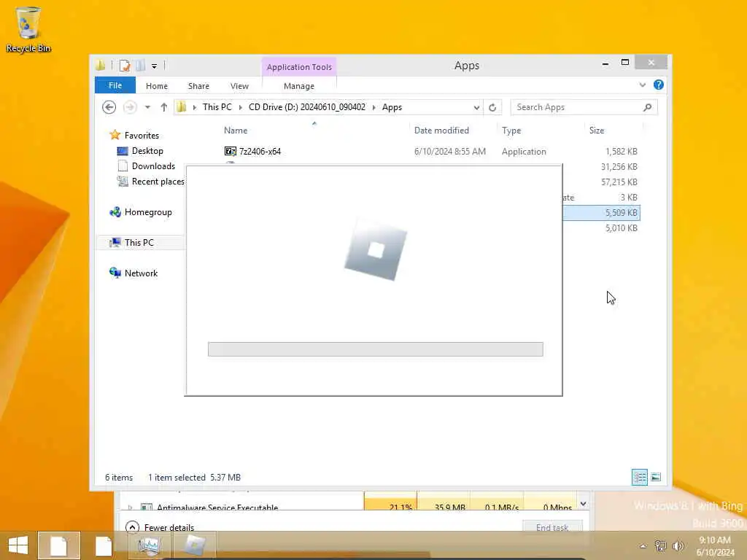Open Desktop in the navigation pane
Screen dimensions: 747x560
pyautogui.click(x=147, y=151)
